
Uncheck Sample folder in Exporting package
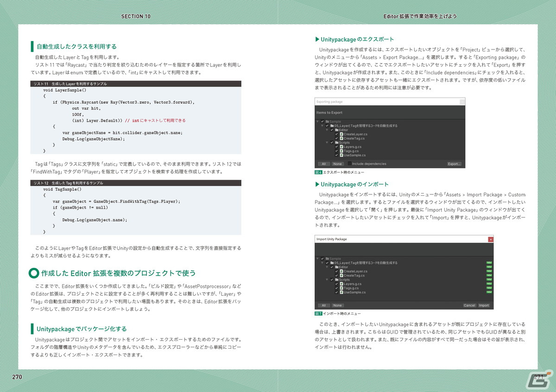tap(322, 121)
